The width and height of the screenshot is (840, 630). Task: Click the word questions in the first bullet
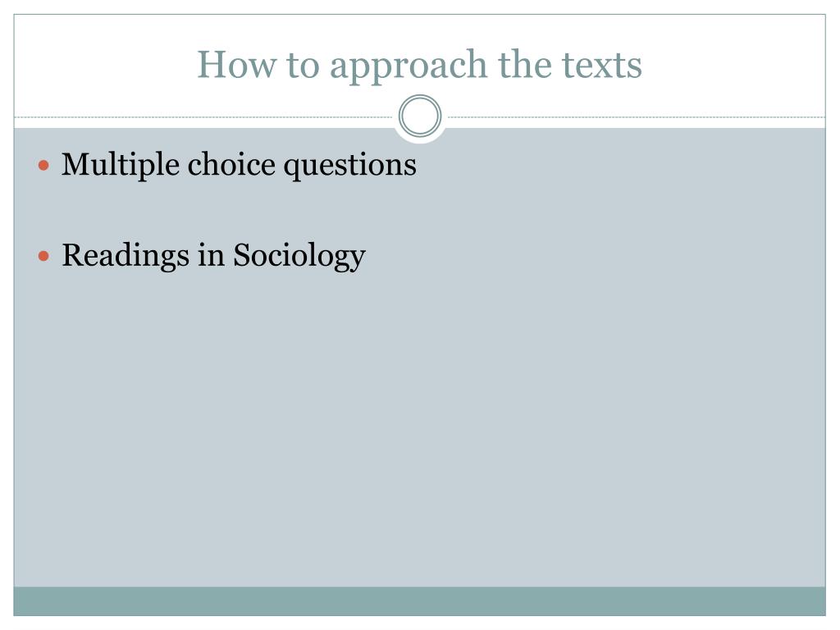(349, 166)
